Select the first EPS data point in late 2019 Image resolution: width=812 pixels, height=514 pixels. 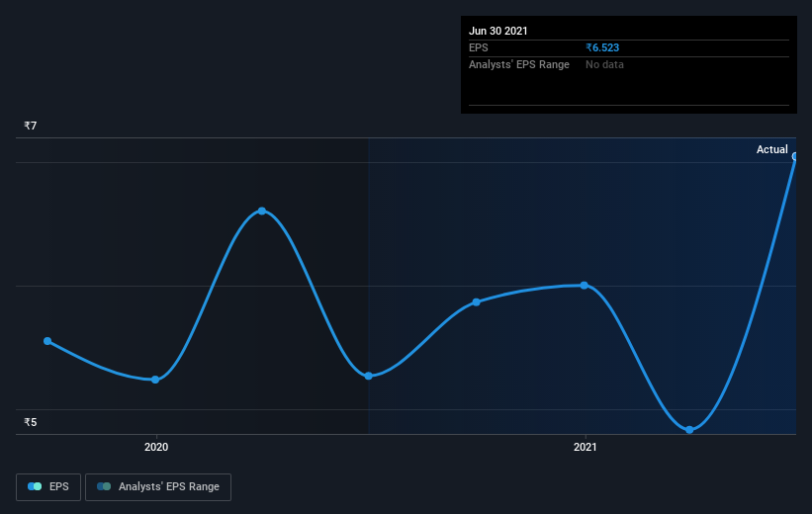pyautogui.click(x=47, y=341)
